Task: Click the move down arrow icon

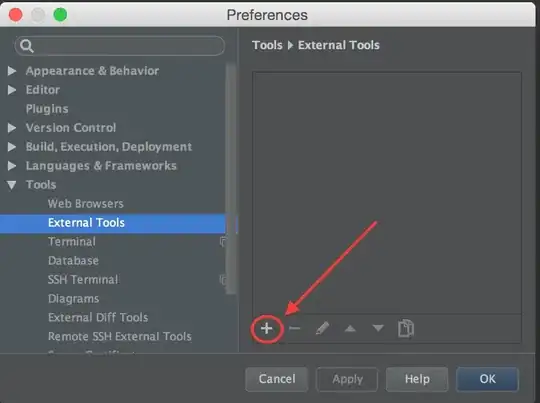Action: [378, 328]
